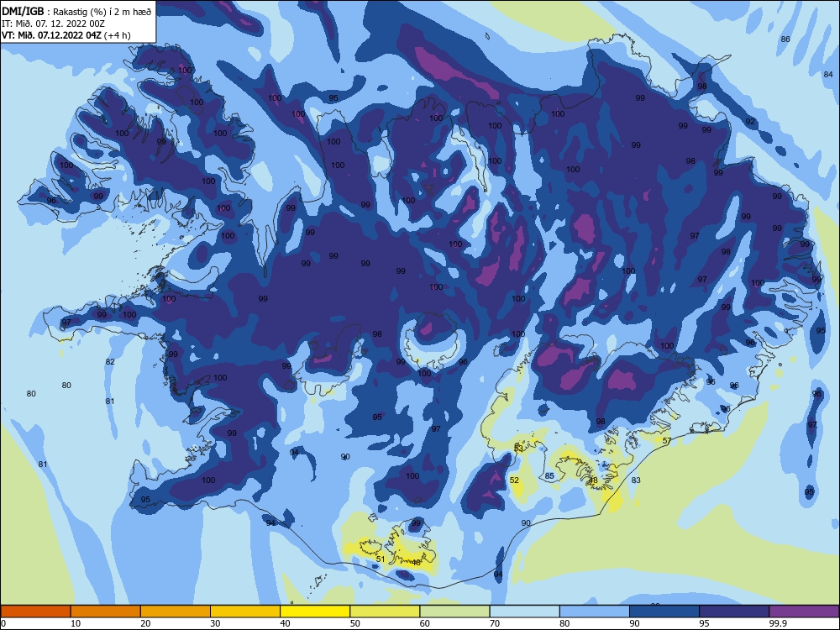Screen dimensions: 840x630
Task: Click the '52' humidity value on map
Action: [514, 480]
